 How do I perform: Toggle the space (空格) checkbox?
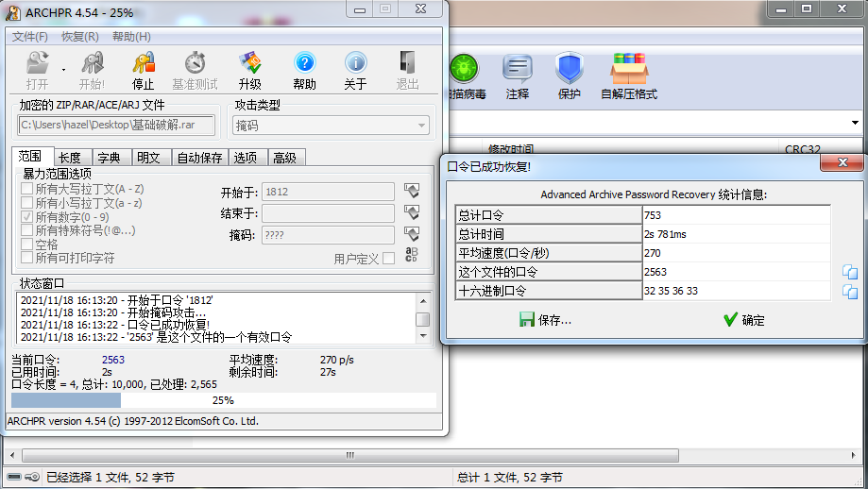26,244
